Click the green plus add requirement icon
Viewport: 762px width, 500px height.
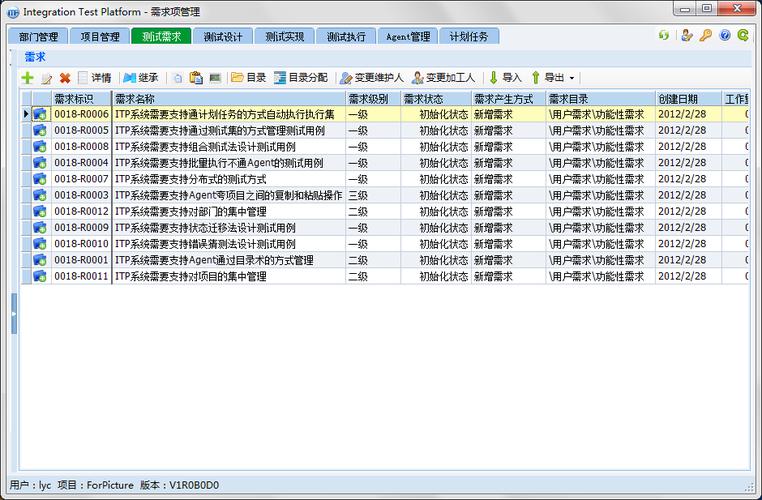click(x=28, y=78)
